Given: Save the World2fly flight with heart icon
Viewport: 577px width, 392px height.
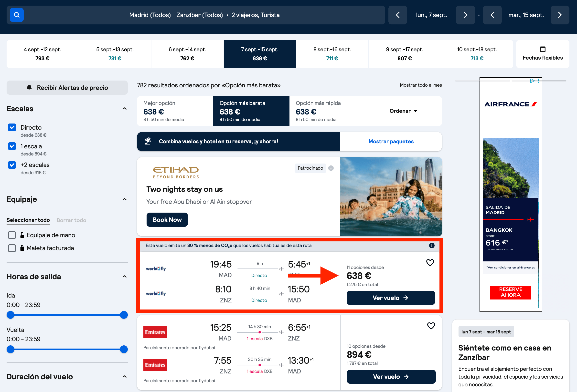Looking at the screenshot, I should (430, 262).
